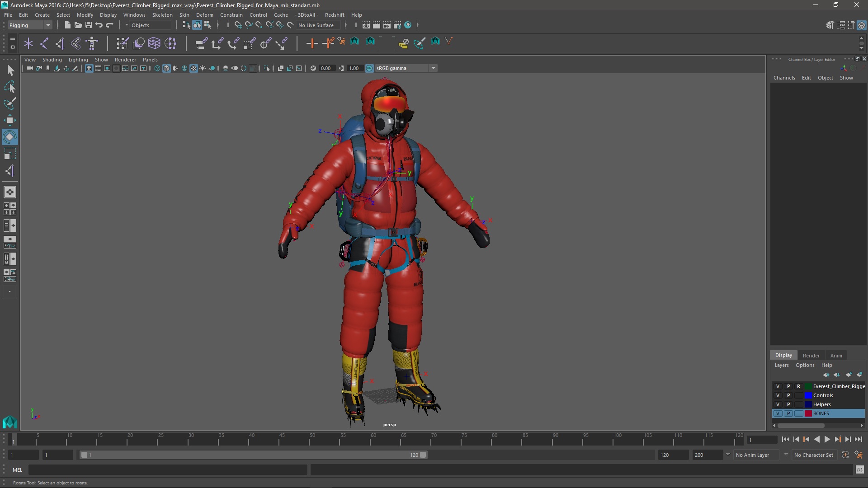Pick the Scale tool
The width and height of the screenshot is (868, 488).
coord(10,154)
